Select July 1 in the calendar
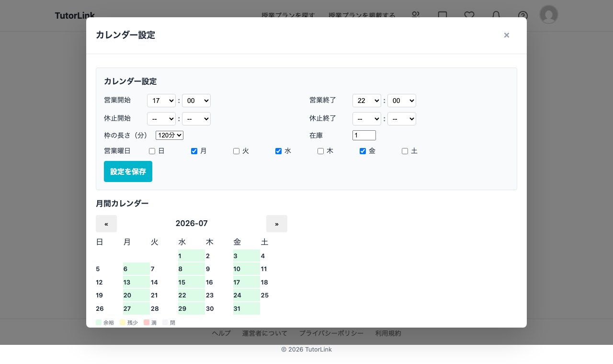613x364 pixels. tap(192, 256)
